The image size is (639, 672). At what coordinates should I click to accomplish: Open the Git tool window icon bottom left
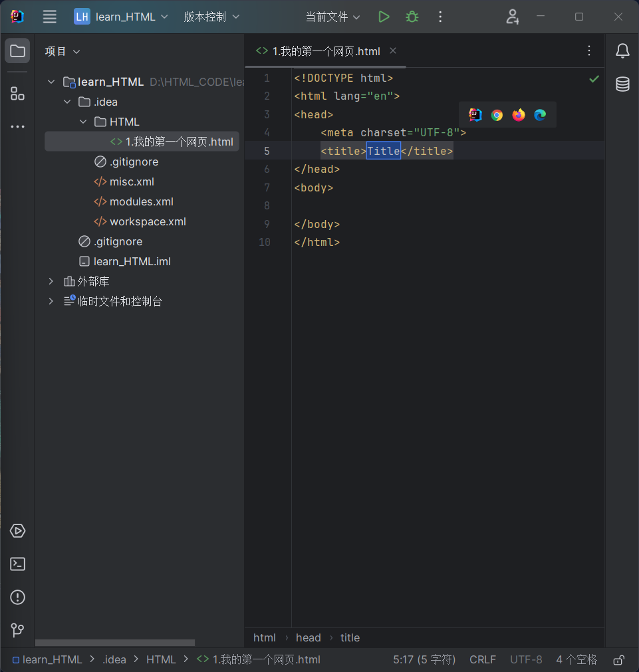(17, 630)
